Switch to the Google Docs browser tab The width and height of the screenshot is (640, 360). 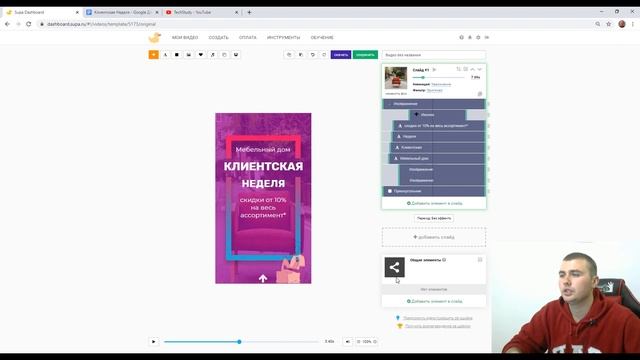click(x=122, y=13)
